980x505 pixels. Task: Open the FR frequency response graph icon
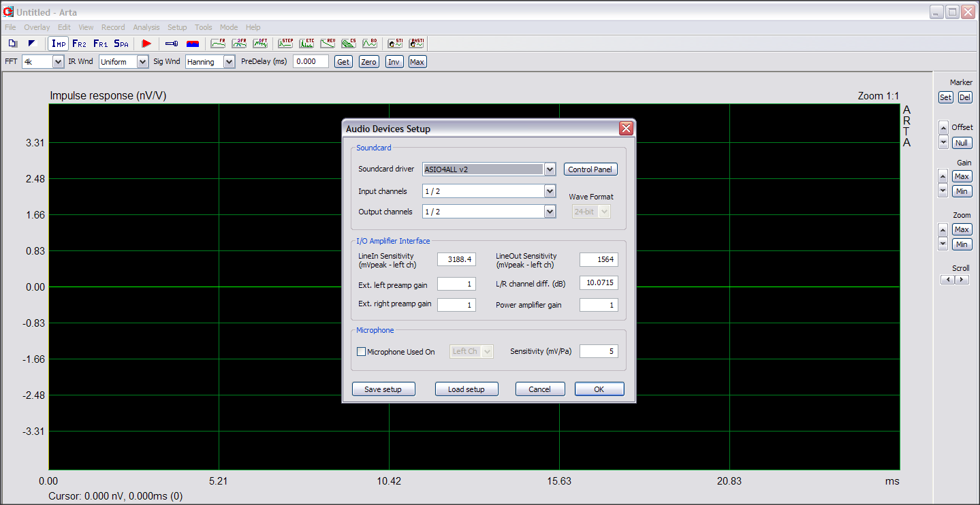(x=218, y=44)
